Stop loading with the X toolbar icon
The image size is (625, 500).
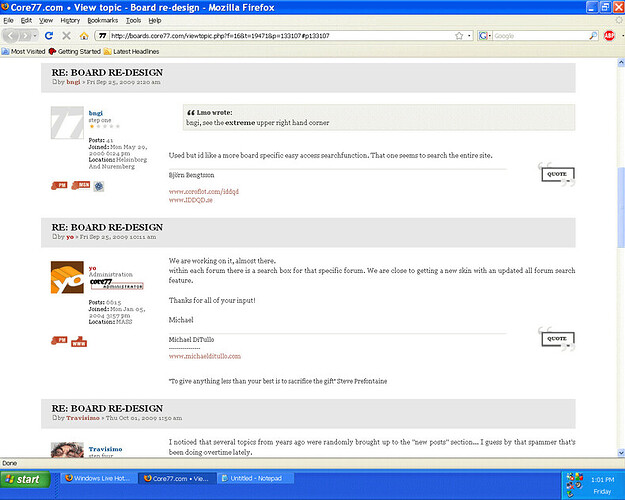click(66, 36)
